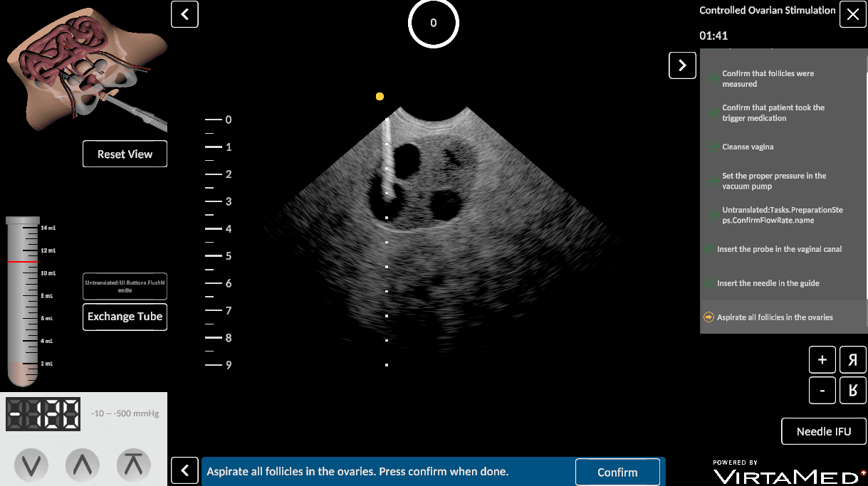Screen dimensions: 868x486
Task: Open the Needle IFU document
Action: (x=823, y=431)
